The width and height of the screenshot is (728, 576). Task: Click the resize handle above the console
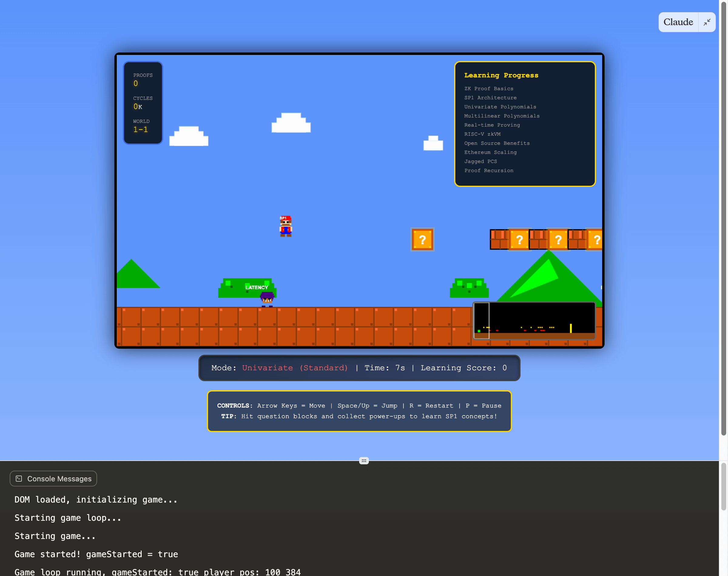[364, 461]
